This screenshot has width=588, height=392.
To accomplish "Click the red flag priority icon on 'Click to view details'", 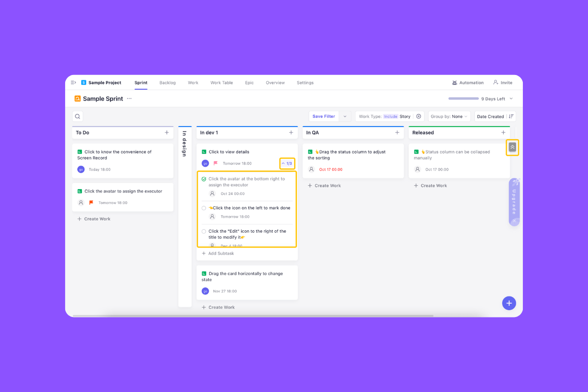I will pos(215,162).
